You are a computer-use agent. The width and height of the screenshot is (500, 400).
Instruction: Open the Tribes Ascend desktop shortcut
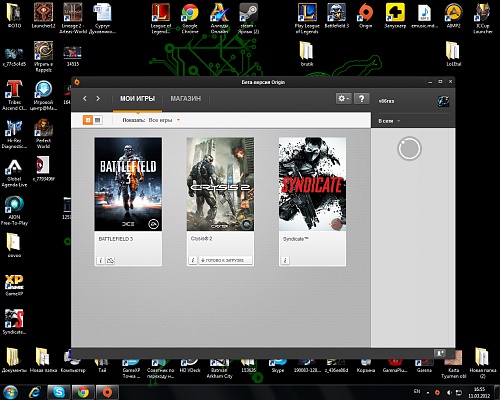(14, 96)
